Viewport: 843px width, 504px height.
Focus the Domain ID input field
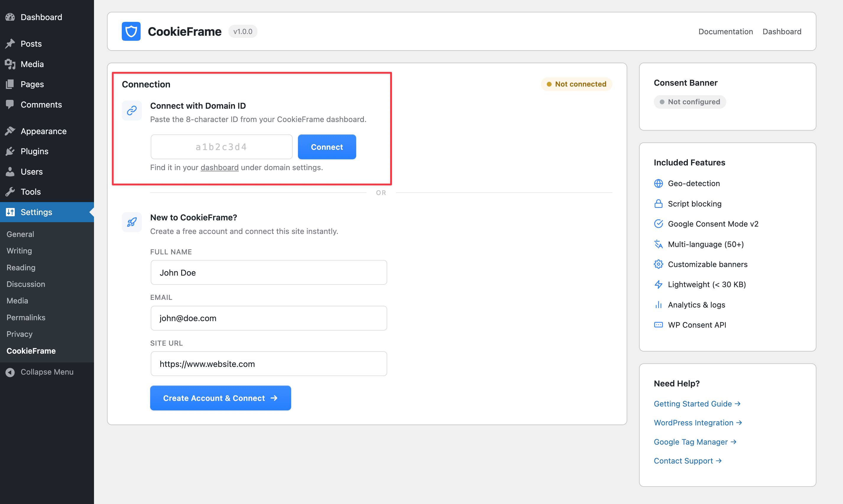click(x=221, y=147)
